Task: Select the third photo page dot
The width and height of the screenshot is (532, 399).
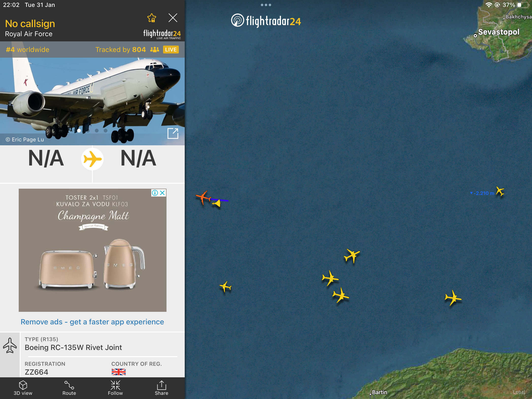Action: coord(97,131)
